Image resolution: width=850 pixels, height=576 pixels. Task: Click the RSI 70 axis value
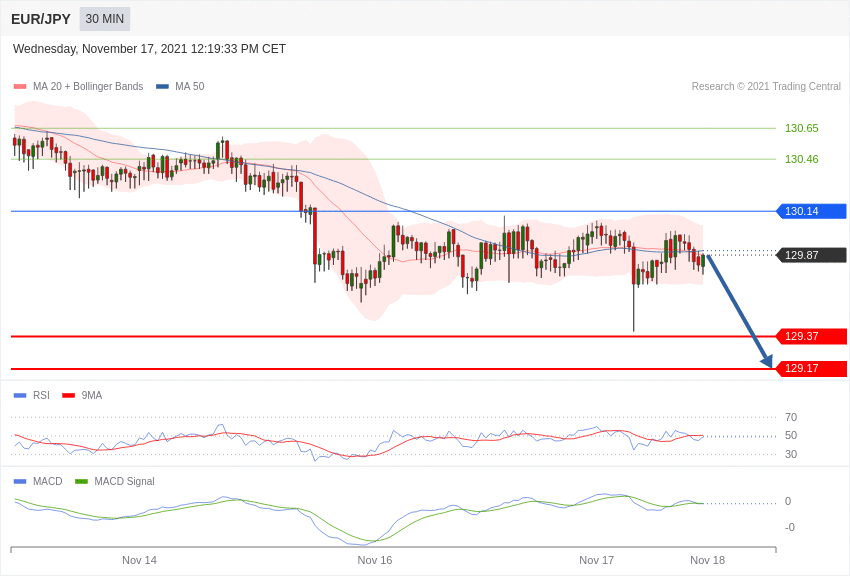click(791, 417)
